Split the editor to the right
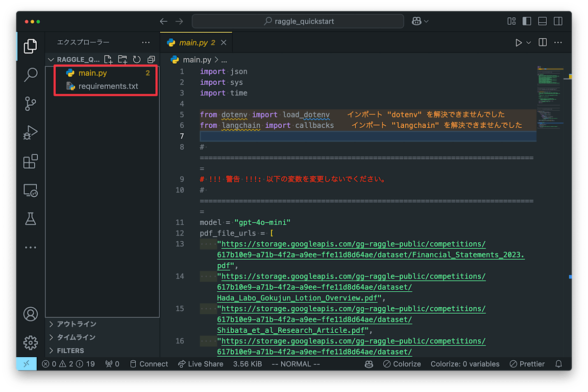Image resolution: width=588 pixels, height=392 pixels. tap(543, 43)
